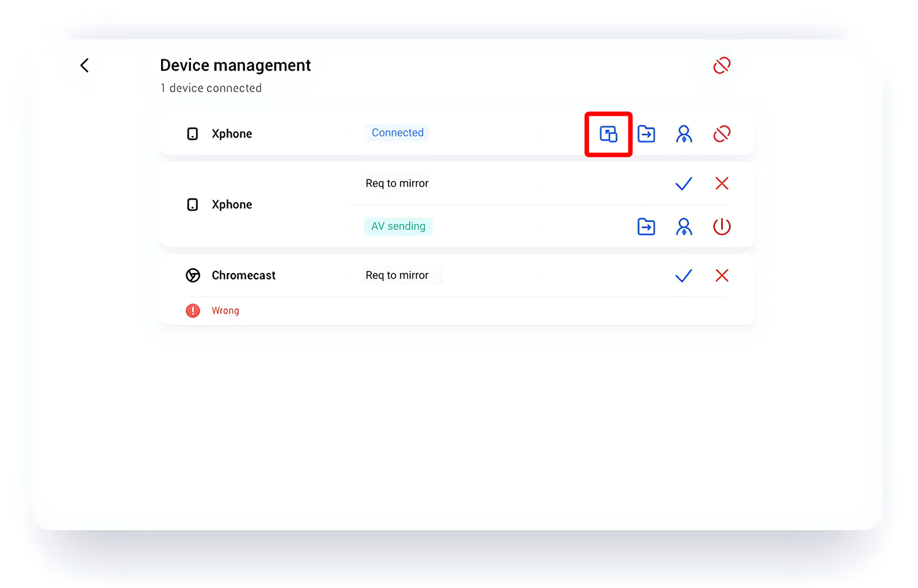Disconnect the connected Xphone device
The height and width of the screenshot is (588, 918).
point(721,134)
